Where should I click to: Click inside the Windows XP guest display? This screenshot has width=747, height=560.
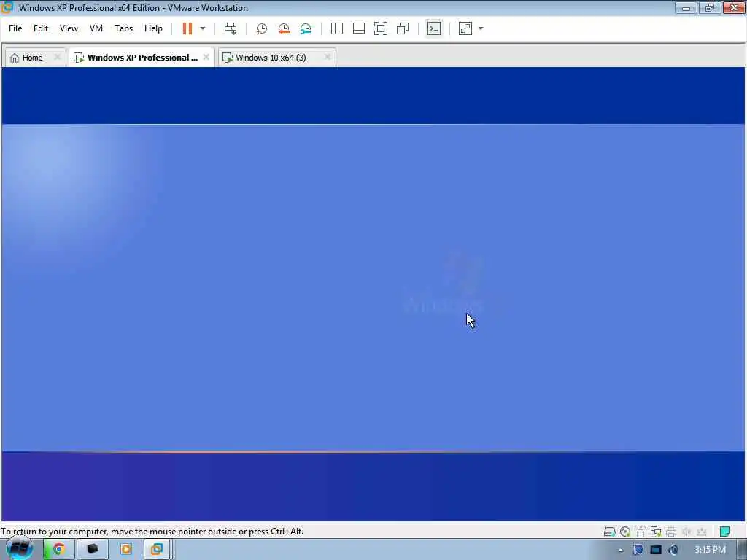click(x=373, y=295)
